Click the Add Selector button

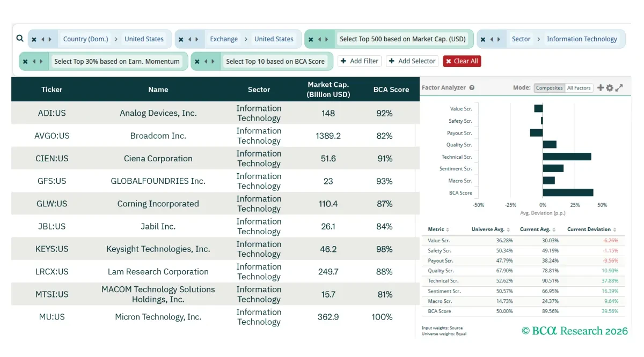(412, 61)
